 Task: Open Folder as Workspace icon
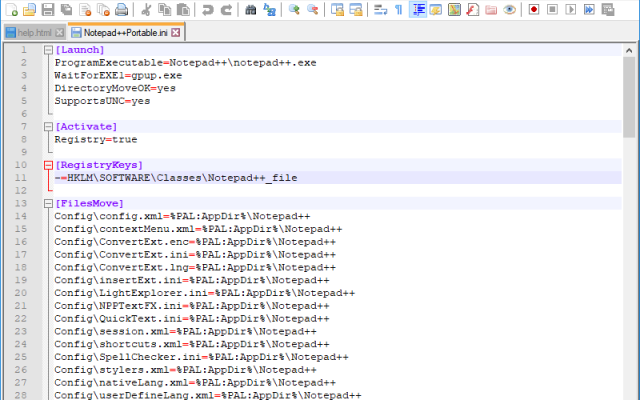491,9
